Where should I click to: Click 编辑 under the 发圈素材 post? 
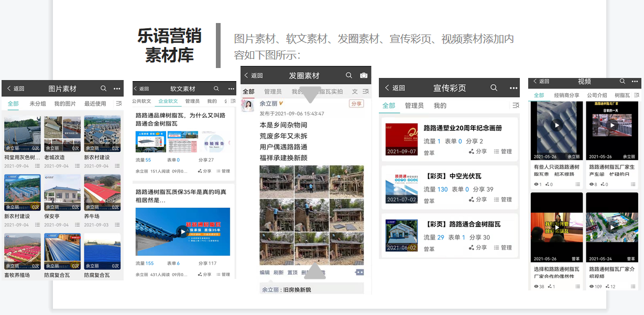point(265,273)
